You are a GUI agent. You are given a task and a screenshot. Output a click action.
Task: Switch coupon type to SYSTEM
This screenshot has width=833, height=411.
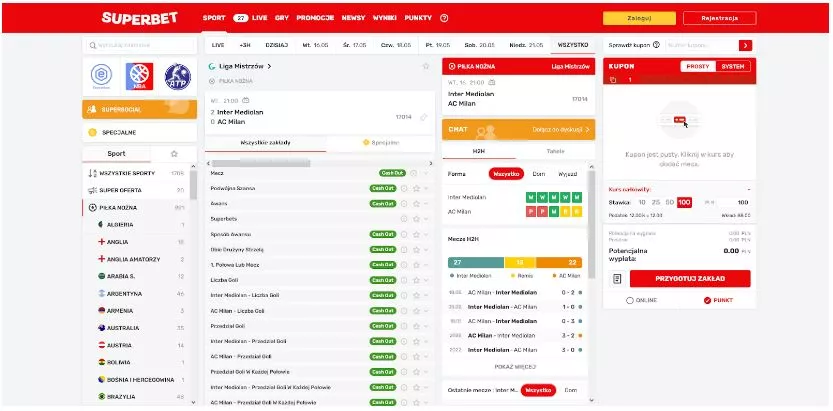[x=733, y=67]
